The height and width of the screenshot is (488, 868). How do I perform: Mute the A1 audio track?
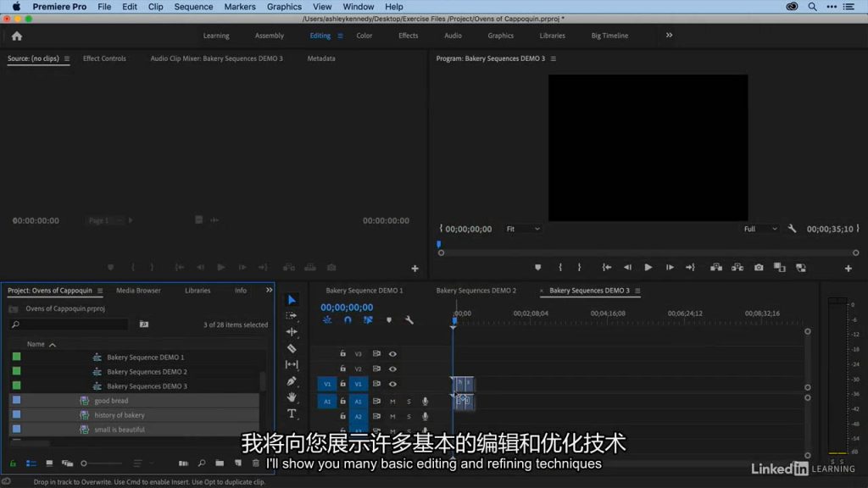tap(392, 401)
